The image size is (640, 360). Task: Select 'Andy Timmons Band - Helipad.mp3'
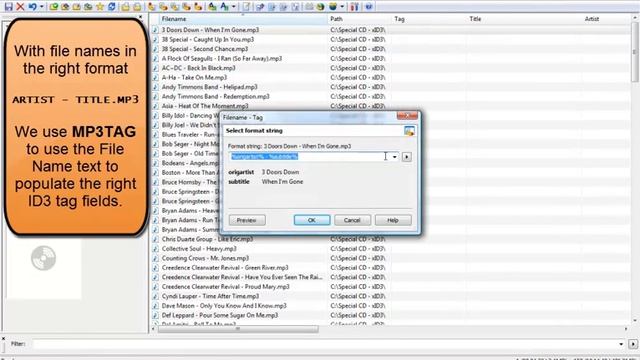[209, 87]
